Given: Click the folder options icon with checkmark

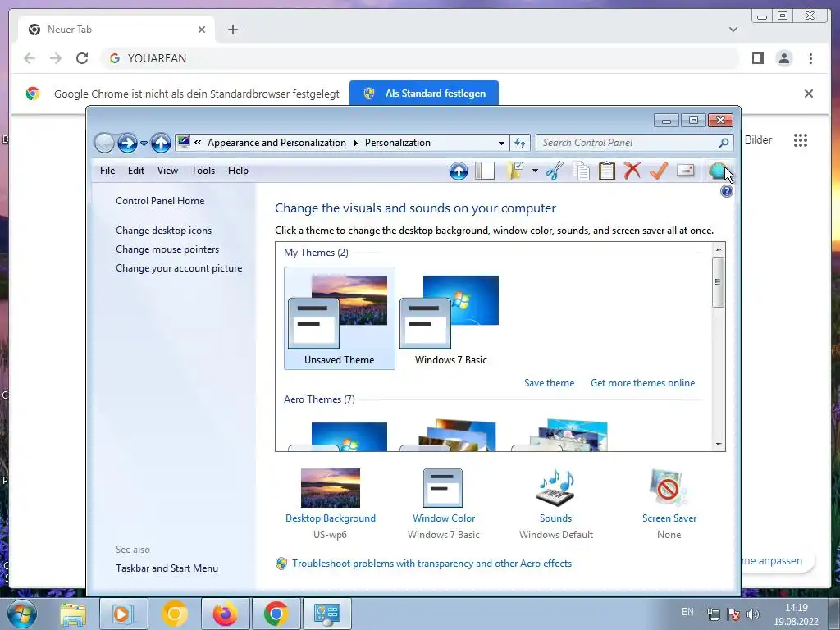Looking at the screenshot, I should click(x=515, y=171).
